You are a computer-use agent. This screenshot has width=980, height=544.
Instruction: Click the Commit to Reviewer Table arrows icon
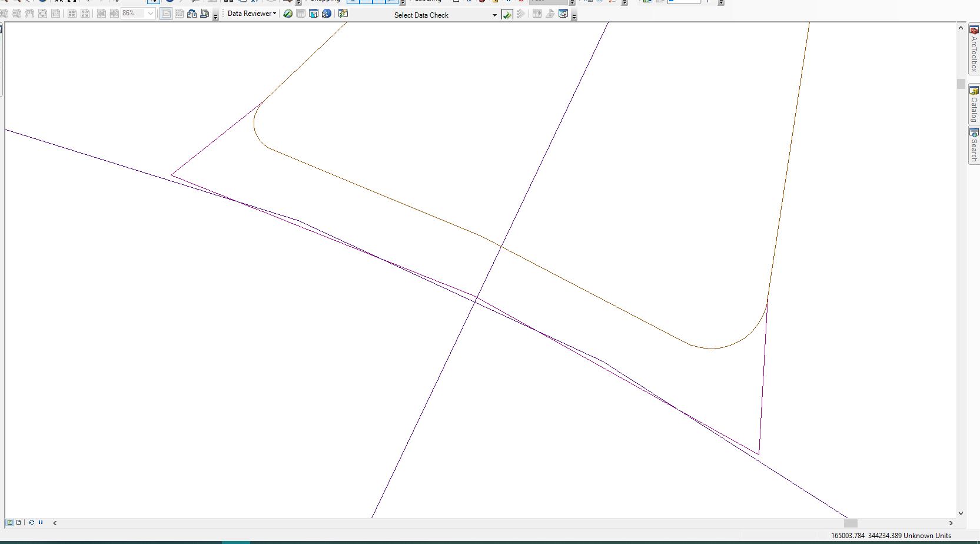click(520, 14)
